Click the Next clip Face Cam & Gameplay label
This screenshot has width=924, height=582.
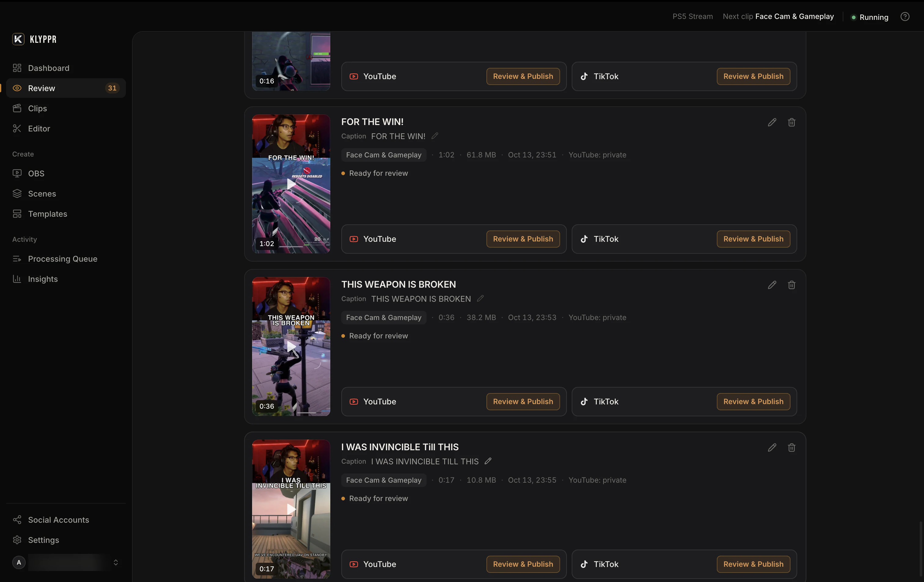click(x=778, y=17)
